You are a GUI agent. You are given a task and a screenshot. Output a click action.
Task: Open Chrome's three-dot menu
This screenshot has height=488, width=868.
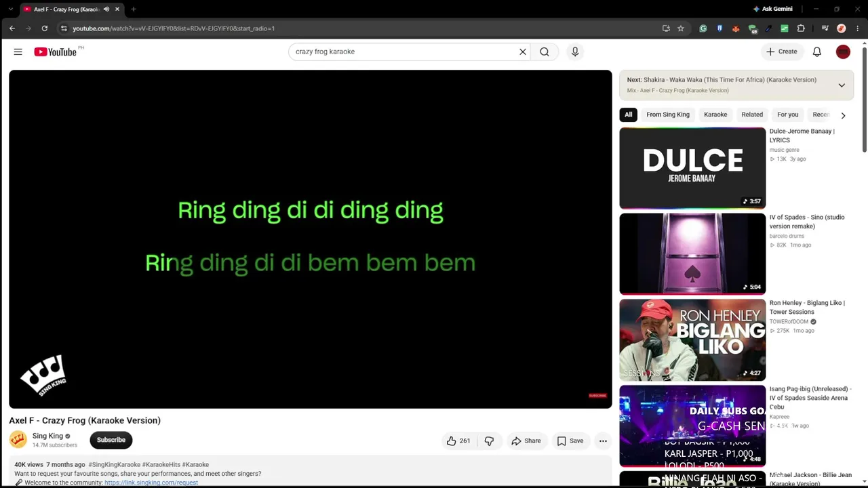[x=858, y=28]
